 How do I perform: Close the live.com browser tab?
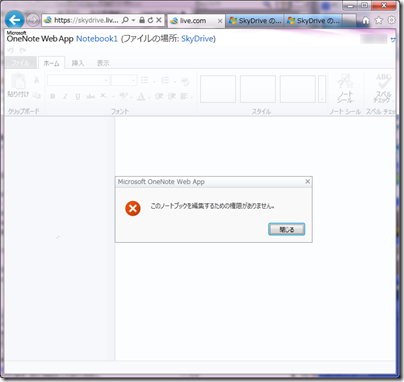220,21
